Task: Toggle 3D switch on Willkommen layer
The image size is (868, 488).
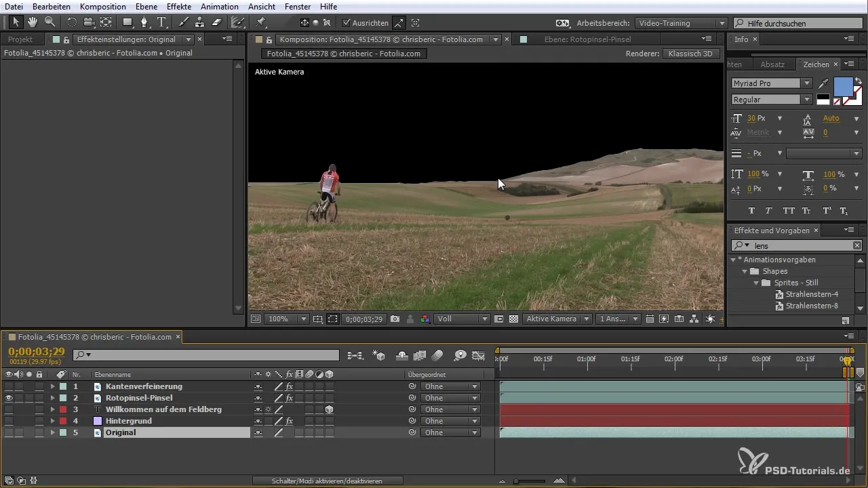Action: tap(330, 409)
